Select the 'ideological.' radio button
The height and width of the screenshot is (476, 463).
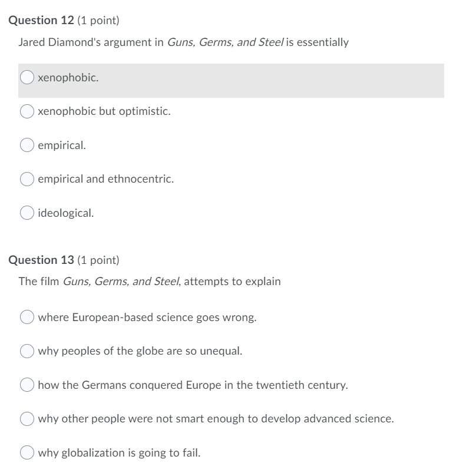27,213
